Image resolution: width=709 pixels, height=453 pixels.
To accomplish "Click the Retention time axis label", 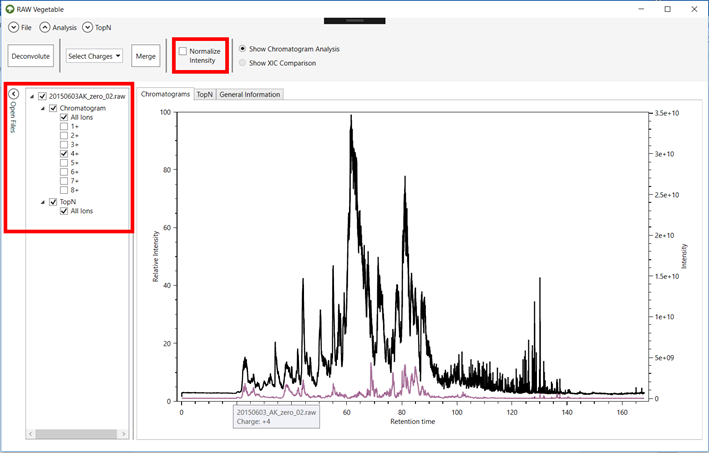I will coord(412,421).
